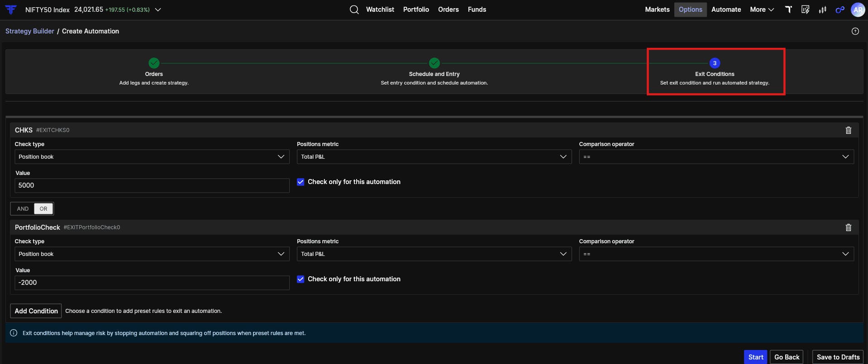Viewport: 868px width, 364px height.
Task: Click the green checkmark for the Orders step
Action: point(154,63)
